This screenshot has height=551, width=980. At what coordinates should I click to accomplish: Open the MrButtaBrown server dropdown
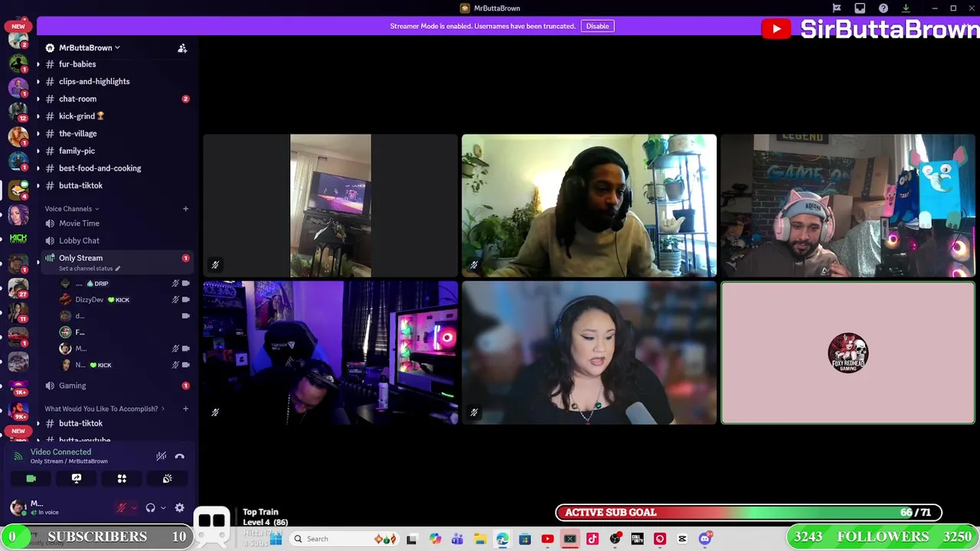pyautogui.click(x=90, y=47)
